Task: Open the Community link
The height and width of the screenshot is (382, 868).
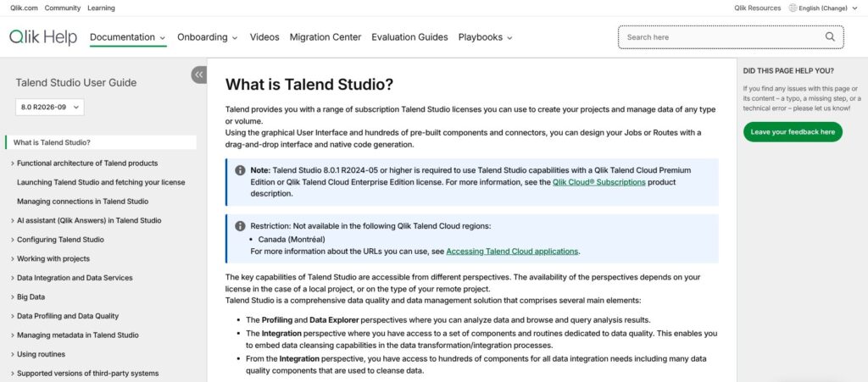Action: pyautogui.click(x=63, y=8)
